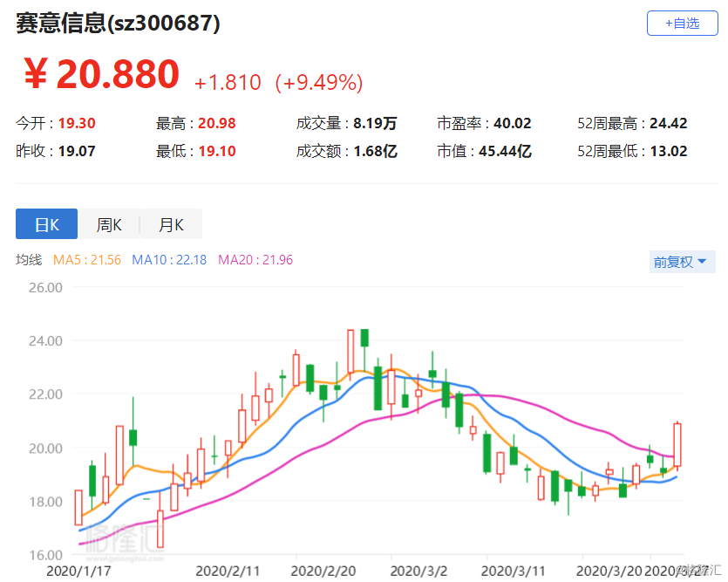Screen dimensions: 728x582
Task: Click the 52周最高 value 24.42
Action: [669, 124]
